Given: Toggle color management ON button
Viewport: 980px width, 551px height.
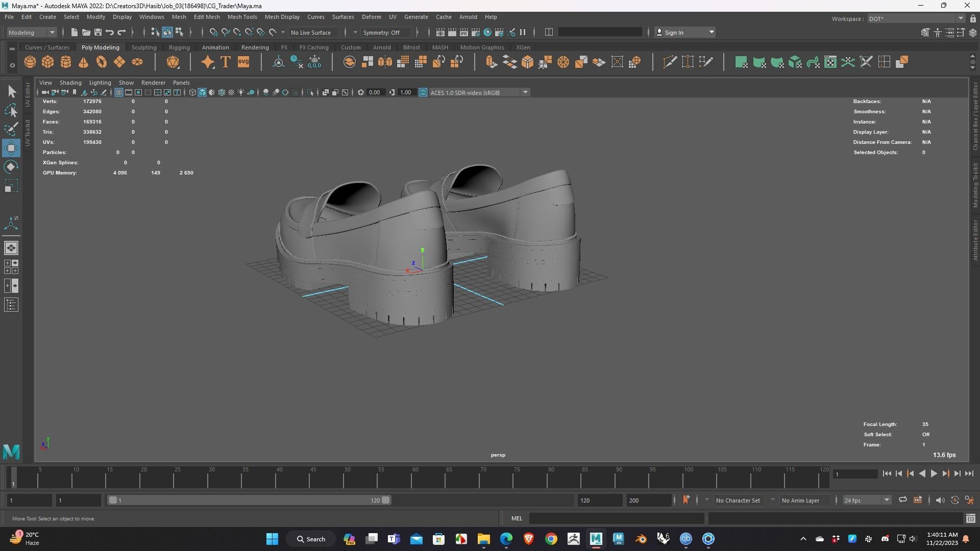Looking at the screenshot, I should 423,92.
